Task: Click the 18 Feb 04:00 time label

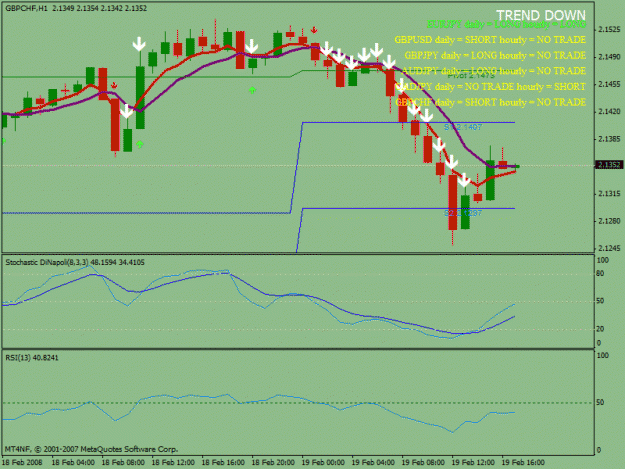Action: tap(73, 463)
